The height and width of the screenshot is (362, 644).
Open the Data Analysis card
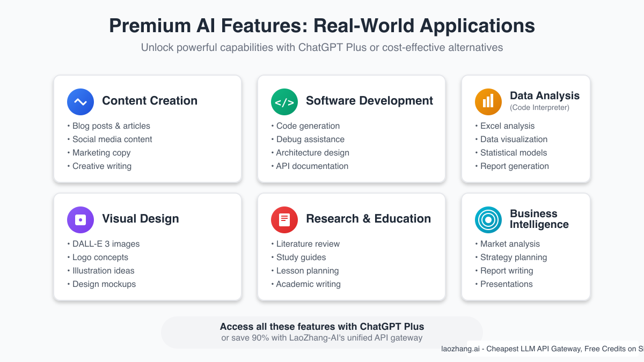(x=525, y=129)
